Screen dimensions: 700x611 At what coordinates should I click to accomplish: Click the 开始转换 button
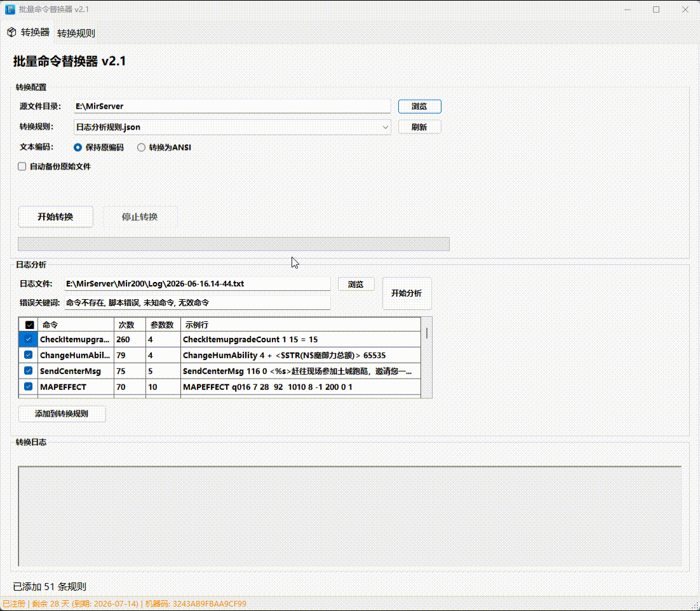pos(55,217)
